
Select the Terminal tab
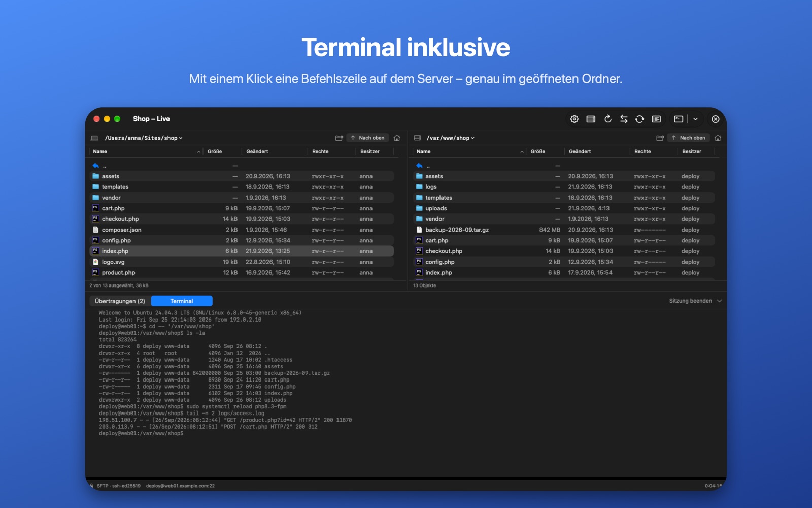182,301
